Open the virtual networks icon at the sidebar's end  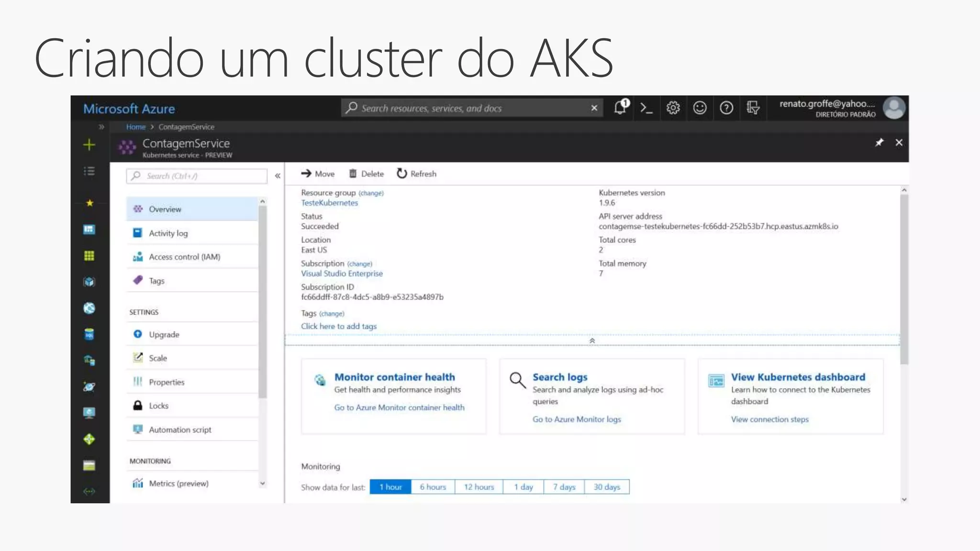coord(89,491)
